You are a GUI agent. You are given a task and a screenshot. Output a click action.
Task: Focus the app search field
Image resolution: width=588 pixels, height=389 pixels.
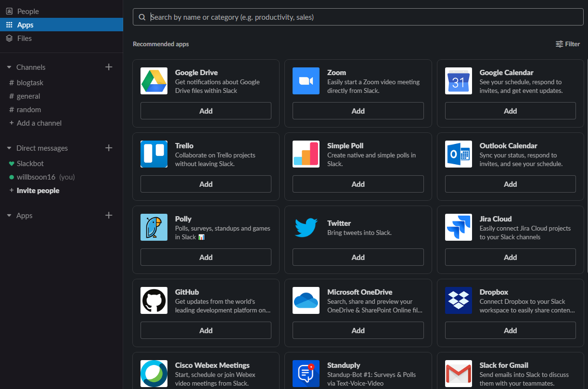(358, 17)
